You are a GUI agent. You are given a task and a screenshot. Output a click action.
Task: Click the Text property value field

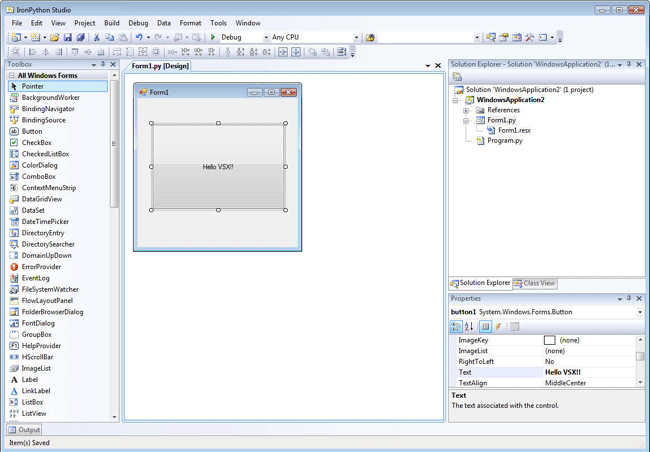coord(589,372)
